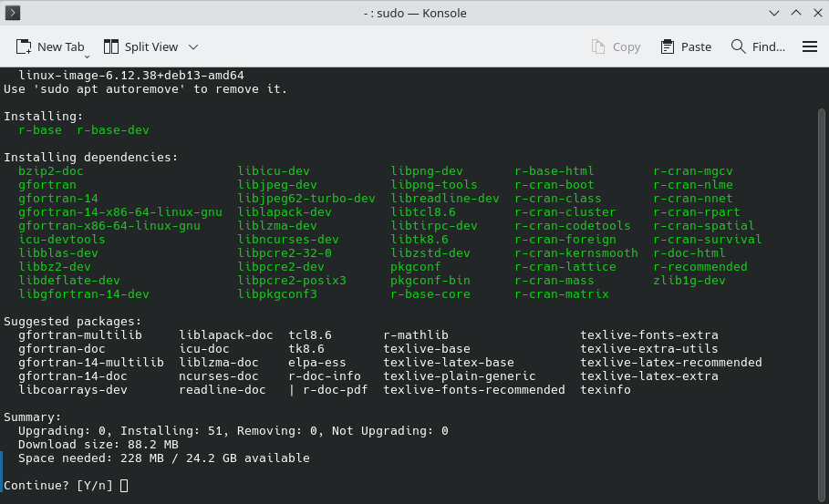829x504 pixels.
Task: Click the Paste clipboard icon
Action: [x=668, y=46]
